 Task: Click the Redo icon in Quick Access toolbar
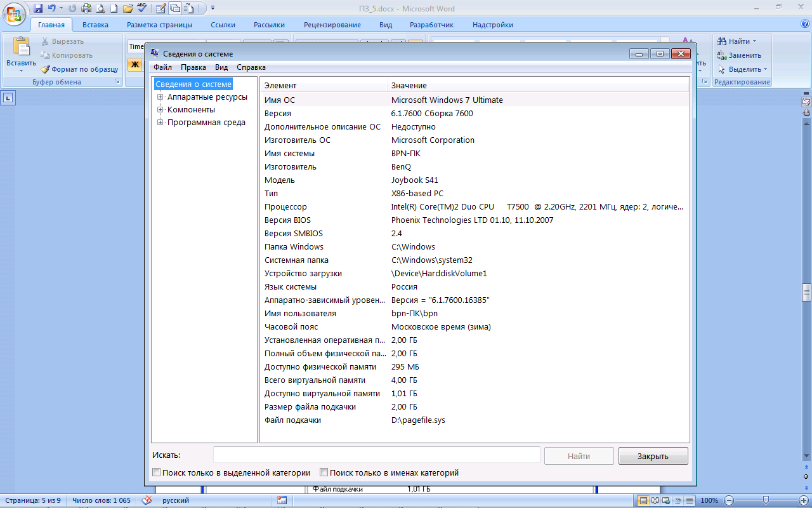click(x=72, y=8)
